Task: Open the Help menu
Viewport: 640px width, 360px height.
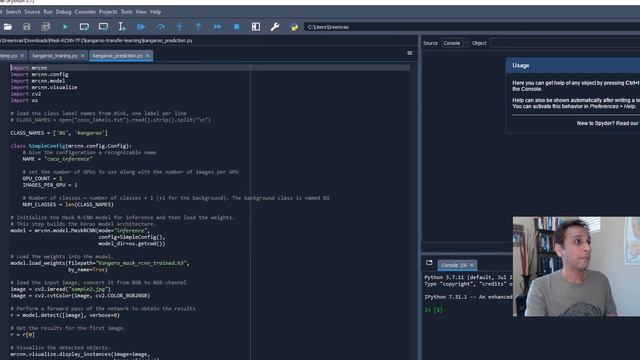Action: [x=156, y=12]
